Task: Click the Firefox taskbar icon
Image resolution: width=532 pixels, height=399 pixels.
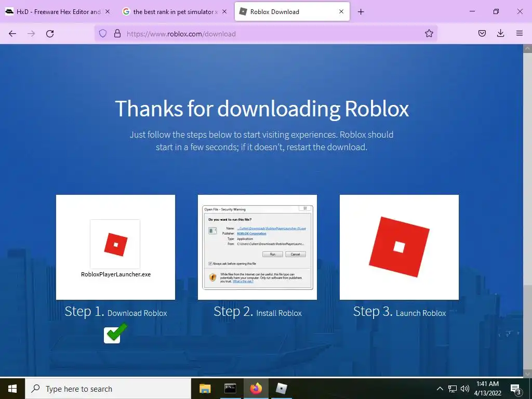Action: click(x=256, y=389)
